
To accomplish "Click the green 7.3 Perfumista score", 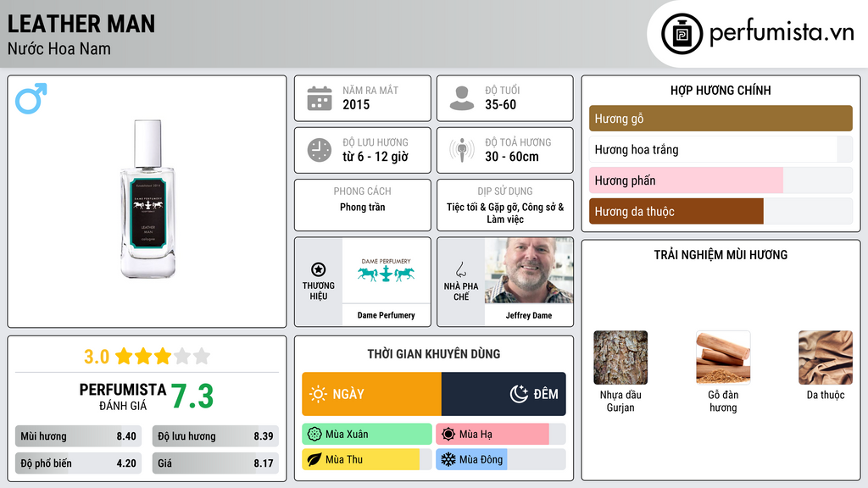I will click(192, 396).
